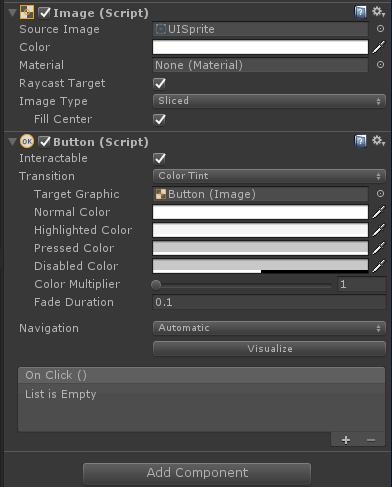This screenshot has height=487, width=392.
Task: Open the Button component gear settings menu
Action: tap(379, 141)
